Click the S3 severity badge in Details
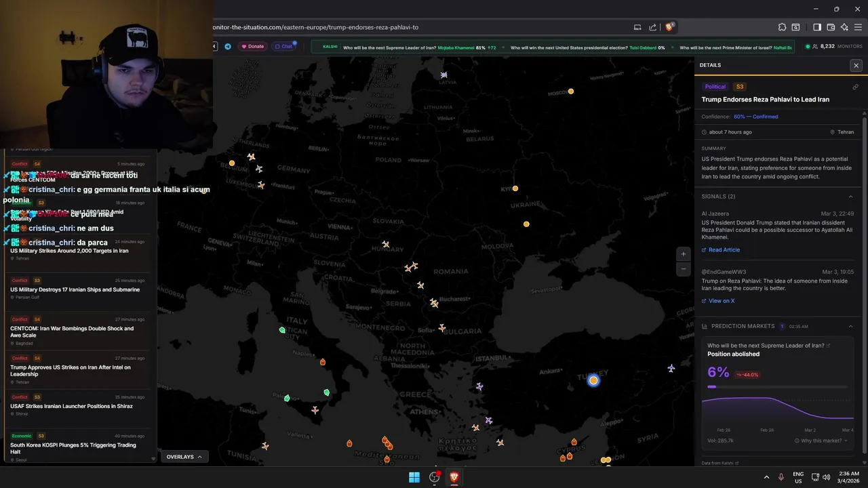The image size is (868, 488). [x=740, y=87]
